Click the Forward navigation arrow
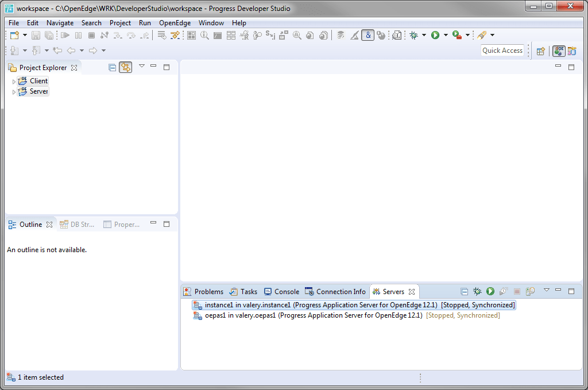The width and height of the screenshot is (588, 390). tap(93, 50)
